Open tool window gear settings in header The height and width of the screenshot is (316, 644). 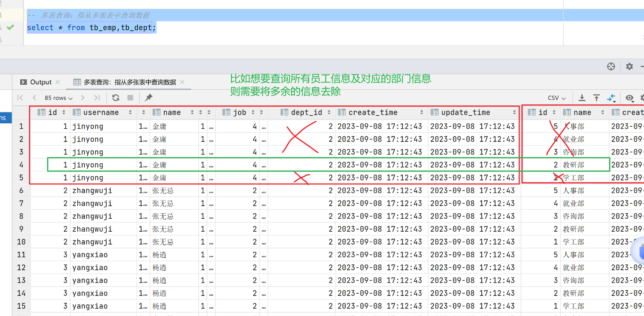tap(629, 66)
